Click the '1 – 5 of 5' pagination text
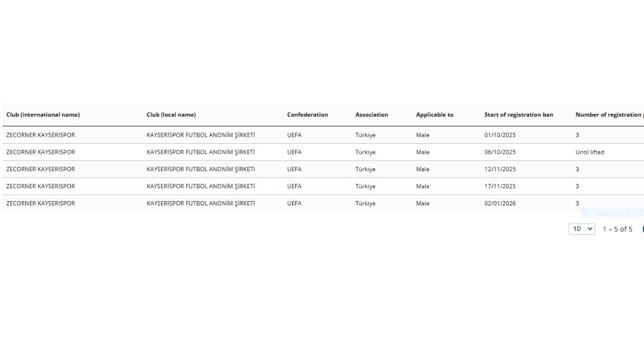Image resolution: width=644 pixels, height=362 pixels. point(617,229)
